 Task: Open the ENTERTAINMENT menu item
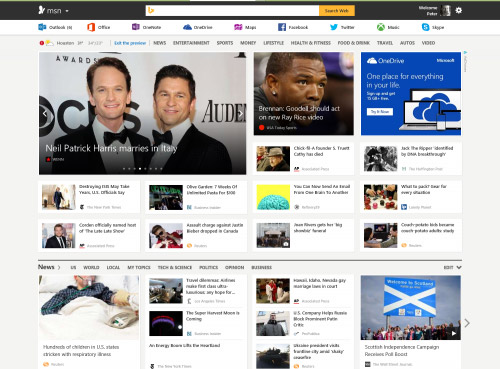[x=191, y=43]
